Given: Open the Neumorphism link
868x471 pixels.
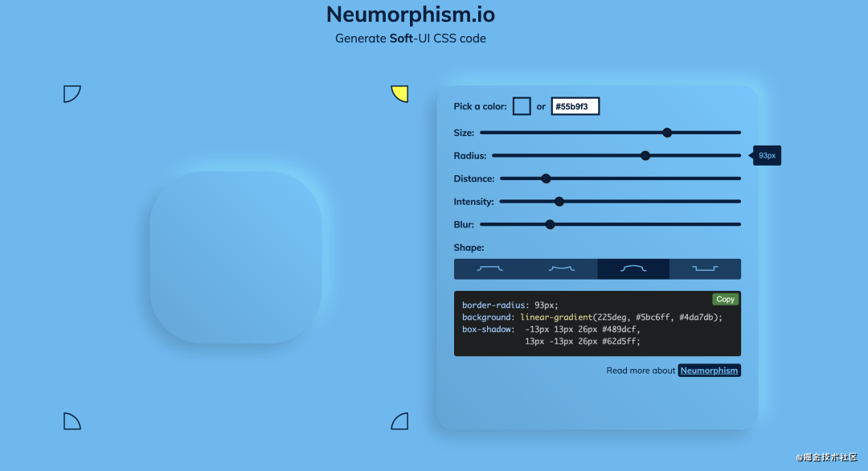Looking at the screenshot, I should [709, 371].
